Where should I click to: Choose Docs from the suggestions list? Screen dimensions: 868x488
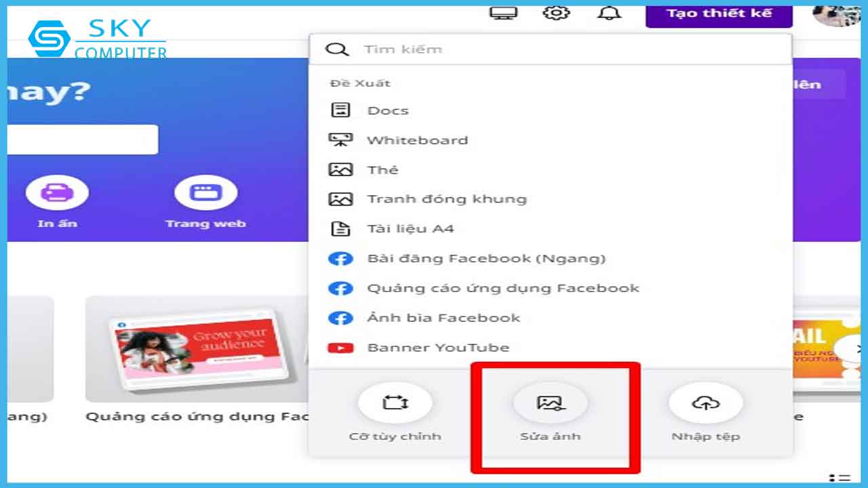388,110
